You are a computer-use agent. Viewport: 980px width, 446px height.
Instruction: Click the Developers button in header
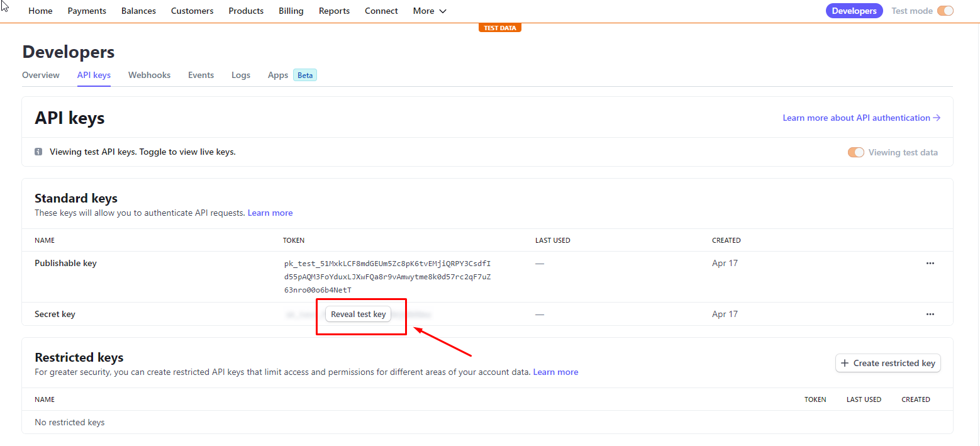pyautogui.click(x=854, y=11)
